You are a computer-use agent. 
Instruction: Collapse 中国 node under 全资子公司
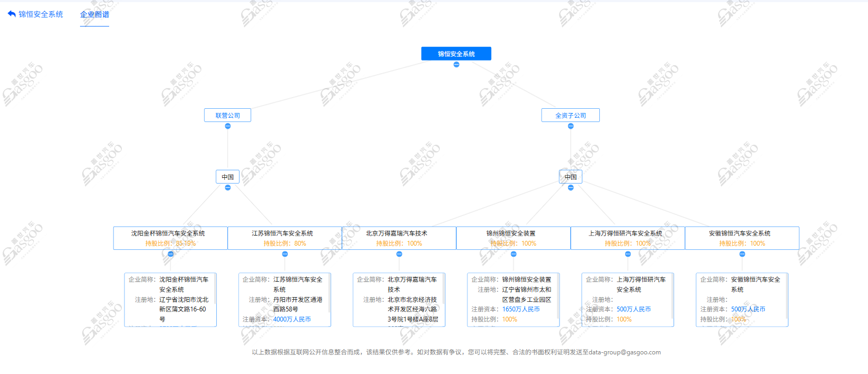pos(571,188)
